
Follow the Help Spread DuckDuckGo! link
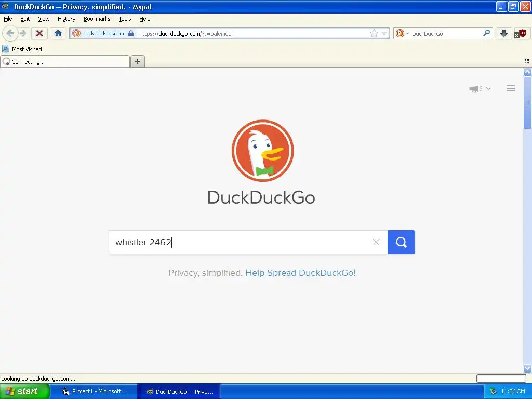300,273
